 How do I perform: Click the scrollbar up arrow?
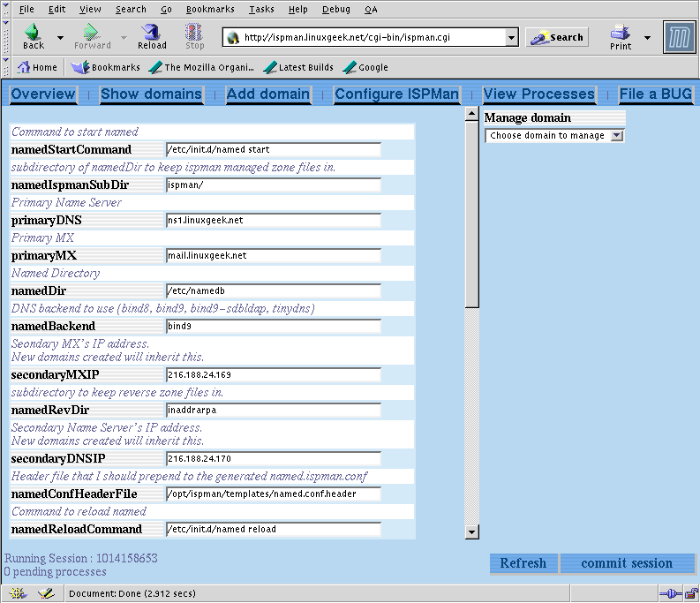tap(472, 115)
